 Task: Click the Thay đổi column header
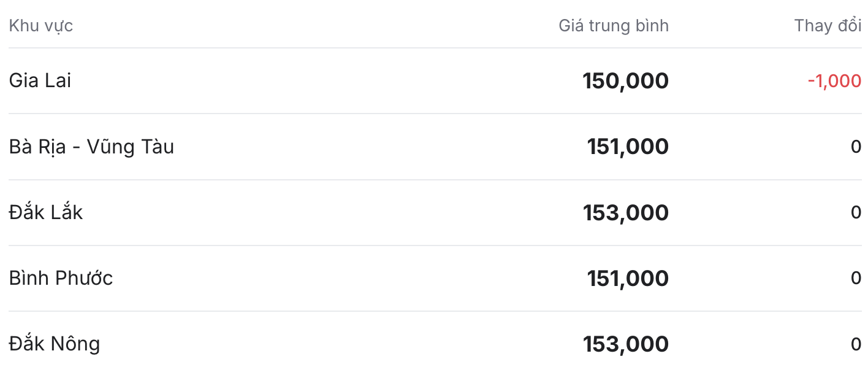(x=828, y=25)
